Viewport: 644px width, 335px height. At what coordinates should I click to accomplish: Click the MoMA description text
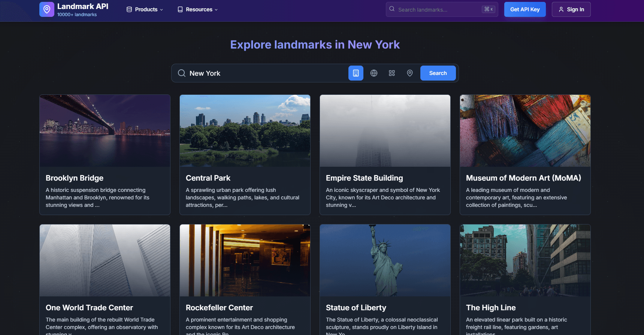[516, 197]
